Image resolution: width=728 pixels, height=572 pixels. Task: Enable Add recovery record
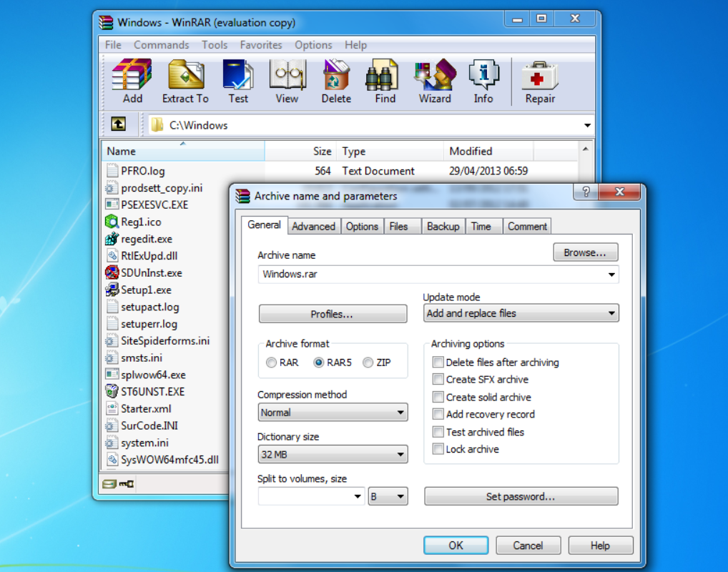(x=438, y=414)
